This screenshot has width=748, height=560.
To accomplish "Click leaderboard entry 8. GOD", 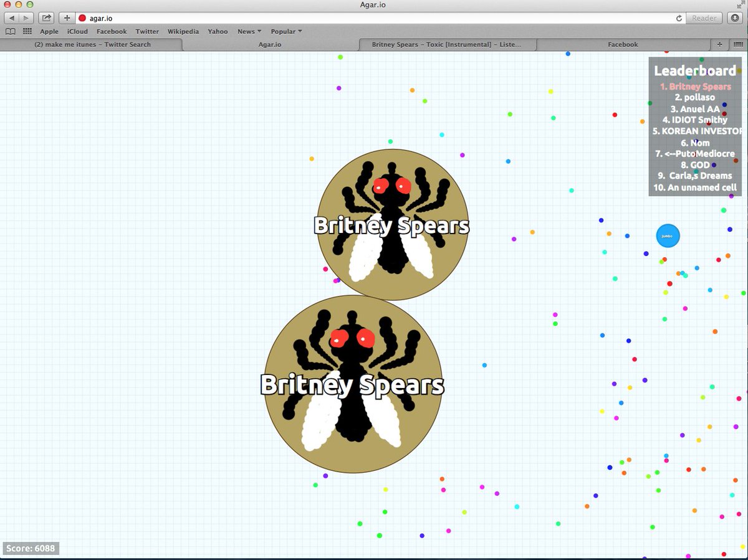I will (695, 164).
